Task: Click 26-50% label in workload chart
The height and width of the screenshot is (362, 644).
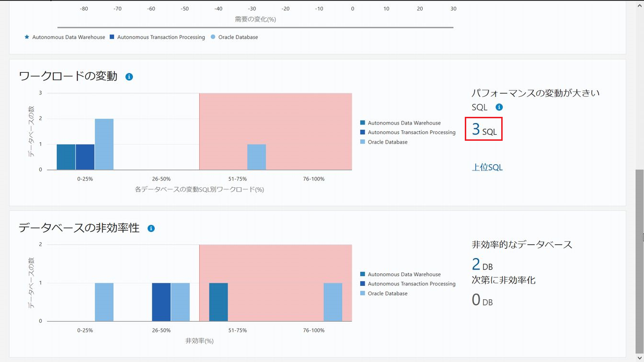Action: click(161, 179)
